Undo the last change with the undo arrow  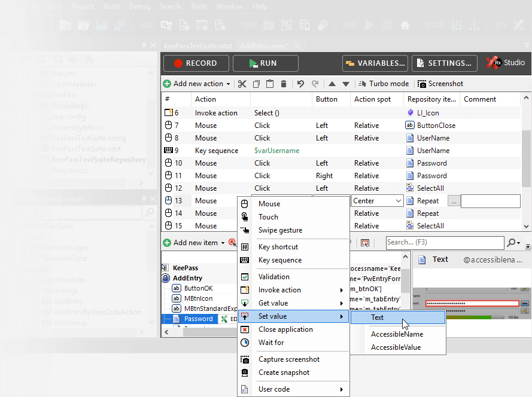pyautogui.click(x=300, y=84)
